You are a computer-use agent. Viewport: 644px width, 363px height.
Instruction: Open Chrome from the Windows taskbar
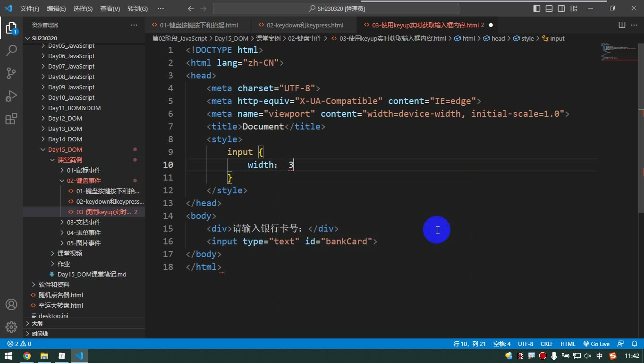[27, 356]
